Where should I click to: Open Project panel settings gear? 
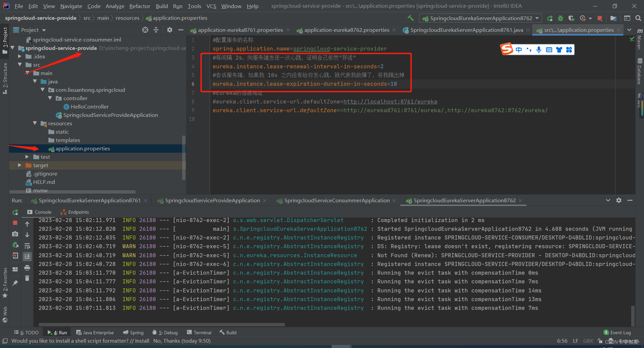[170, 30]
